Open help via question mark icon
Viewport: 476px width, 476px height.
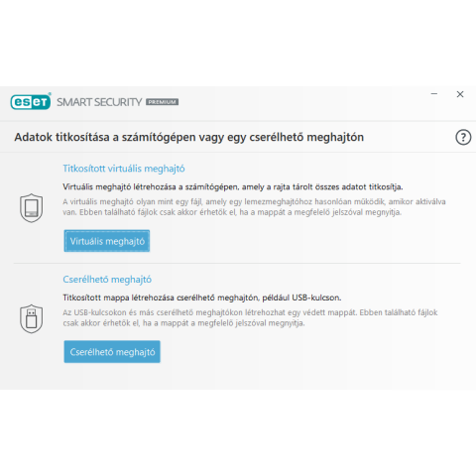463,137
